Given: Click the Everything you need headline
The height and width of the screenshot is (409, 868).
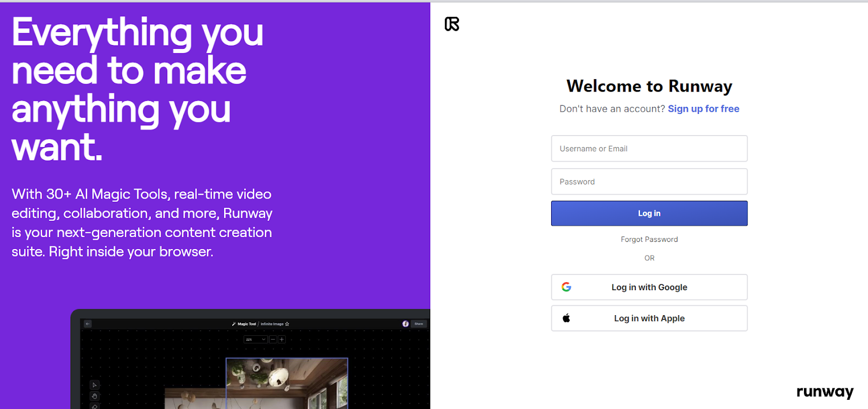Looking at the screenshot, I should coord(138,90).
